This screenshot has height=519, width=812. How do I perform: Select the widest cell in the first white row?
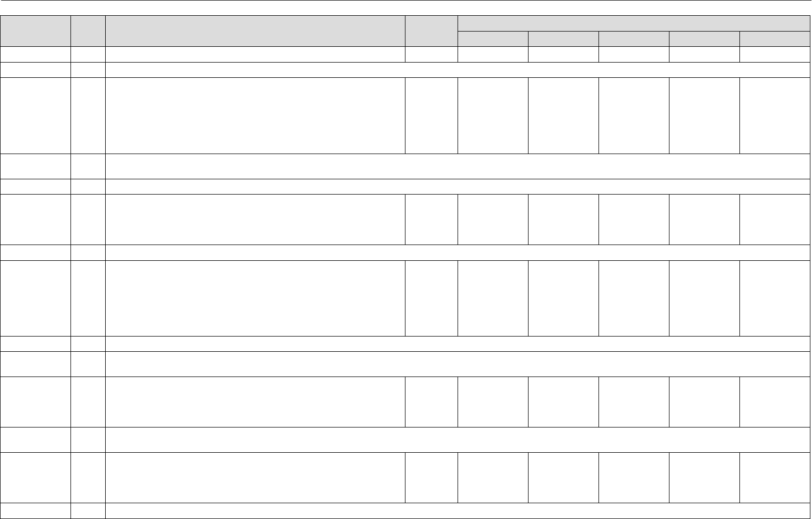click(x=255, y=54)
